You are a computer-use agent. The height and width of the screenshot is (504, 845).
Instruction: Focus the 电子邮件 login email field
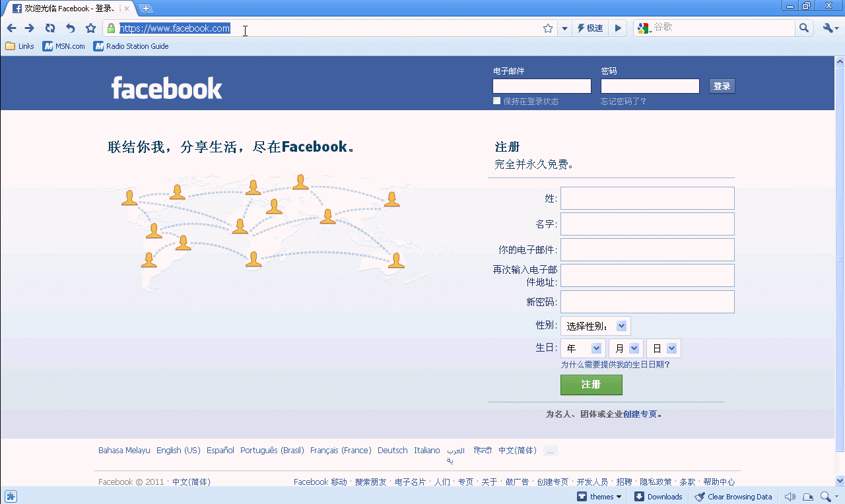(542, 86)
